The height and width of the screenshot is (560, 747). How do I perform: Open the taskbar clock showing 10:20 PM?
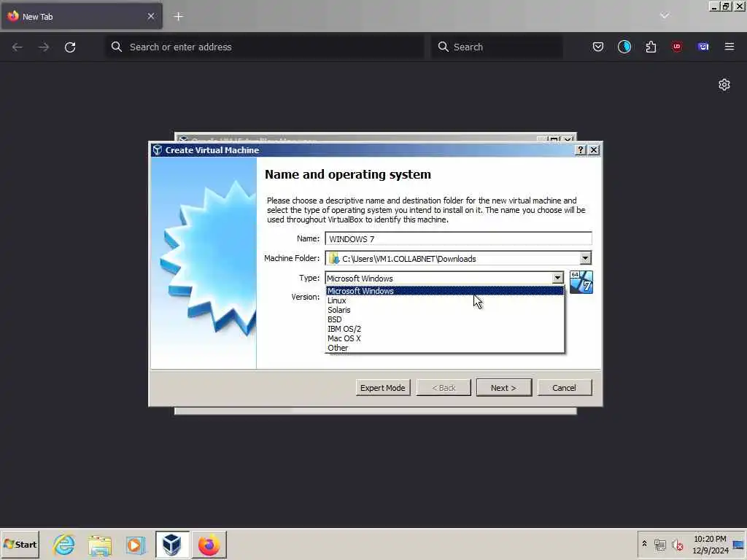710,544
